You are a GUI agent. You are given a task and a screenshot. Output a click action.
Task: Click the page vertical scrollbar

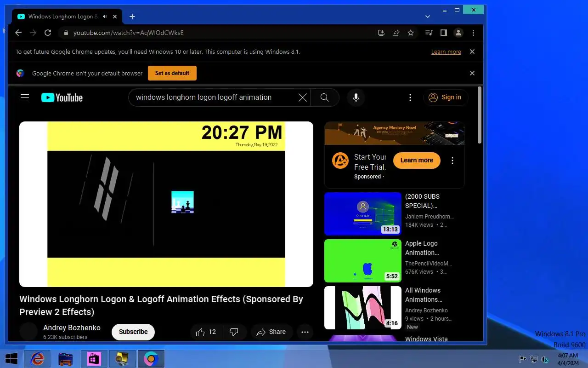click(x=480, y=115)
